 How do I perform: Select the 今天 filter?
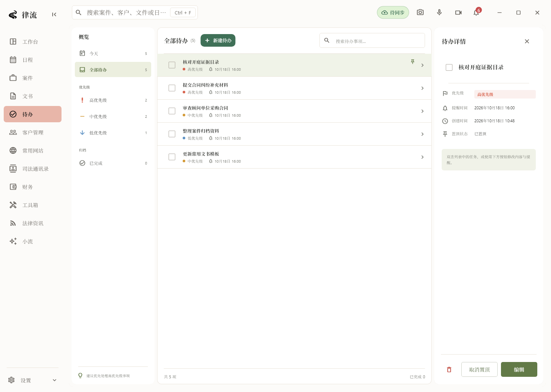(113, 53)
